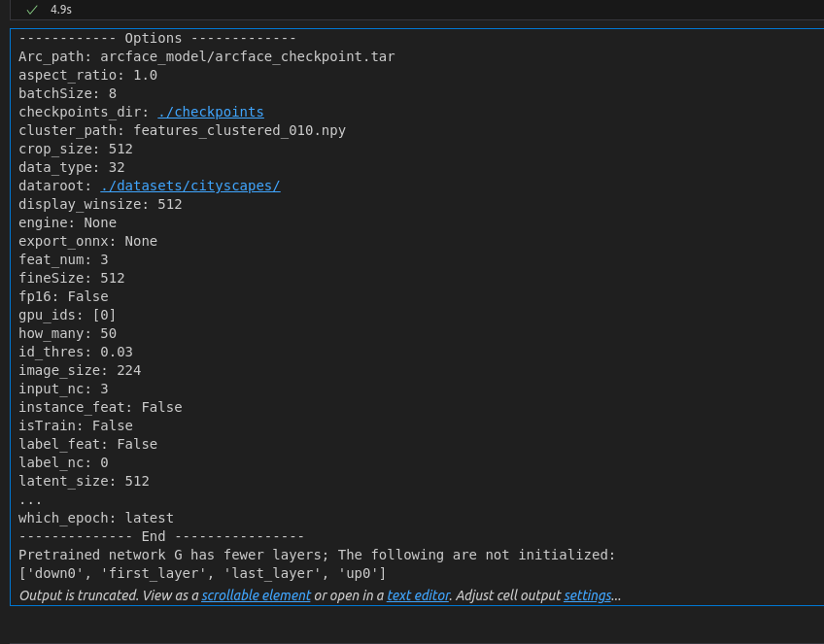Image resolution: width=824 pixels, height=644 pixels.
Task: Click the green execution success checkmark
Action: coord(32,9)
